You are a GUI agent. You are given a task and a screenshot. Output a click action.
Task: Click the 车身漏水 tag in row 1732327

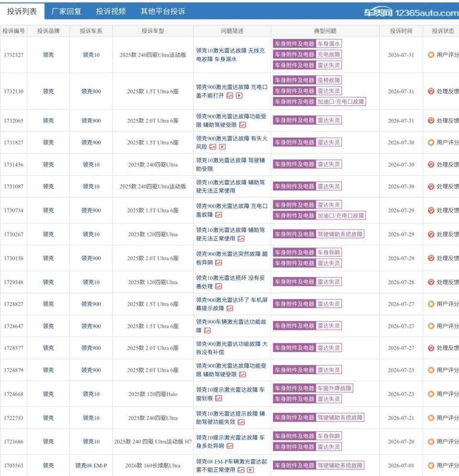coord(328,44)
